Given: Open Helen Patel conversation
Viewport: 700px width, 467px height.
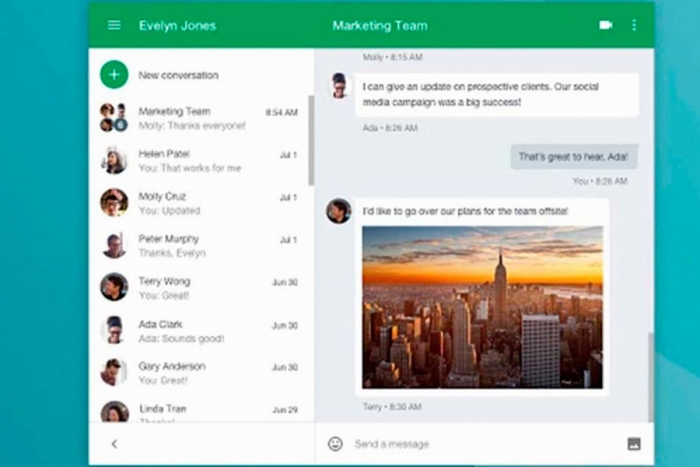Looking at the screenshot, I should [199, 160].
